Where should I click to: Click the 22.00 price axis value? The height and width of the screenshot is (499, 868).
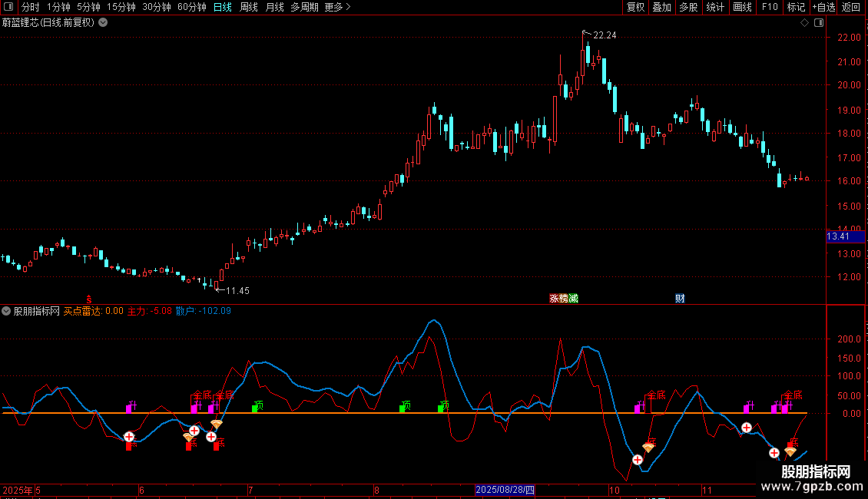(x=849, y=37)
